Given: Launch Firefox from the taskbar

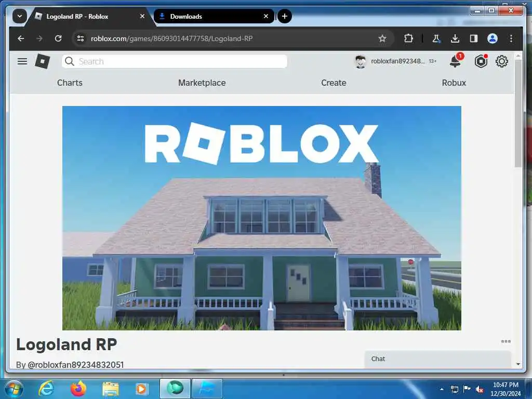Looking at the screenshot, I should tap(78, 389).
